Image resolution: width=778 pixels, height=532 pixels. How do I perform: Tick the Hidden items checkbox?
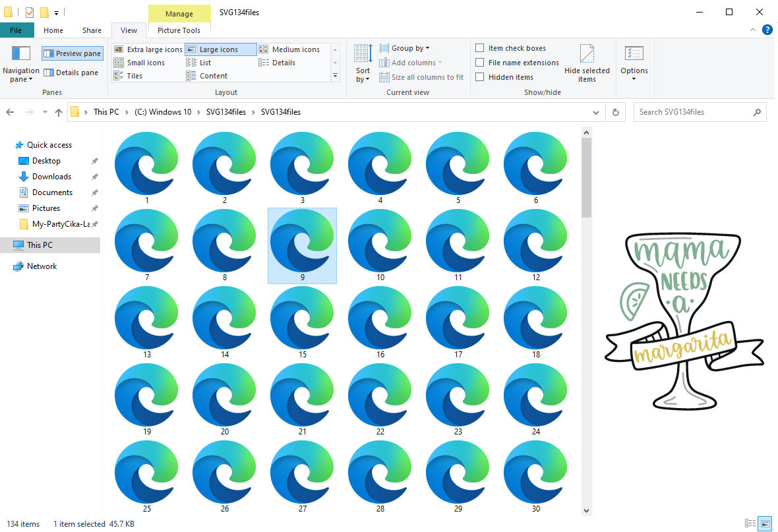click(504, 77)
